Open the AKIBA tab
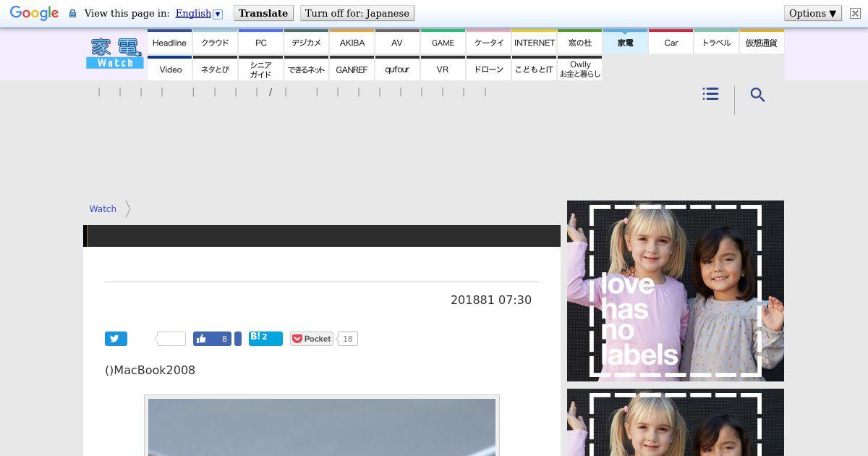Image resolution: width=868 pixels, height=456 pixels. point(352,42)
